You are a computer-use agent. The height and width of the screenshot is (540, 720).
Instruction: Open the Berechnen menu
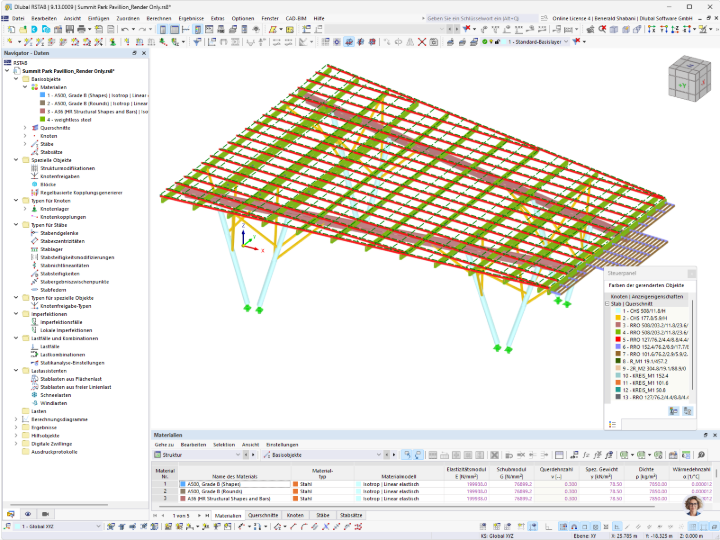(x=159, y=18)
